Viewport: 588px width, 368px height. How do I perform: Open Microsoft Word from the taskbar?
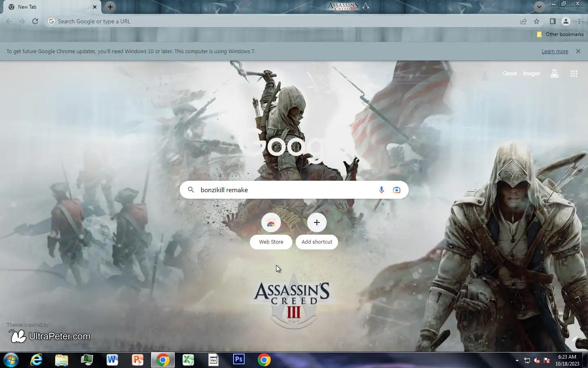[112, 360]
